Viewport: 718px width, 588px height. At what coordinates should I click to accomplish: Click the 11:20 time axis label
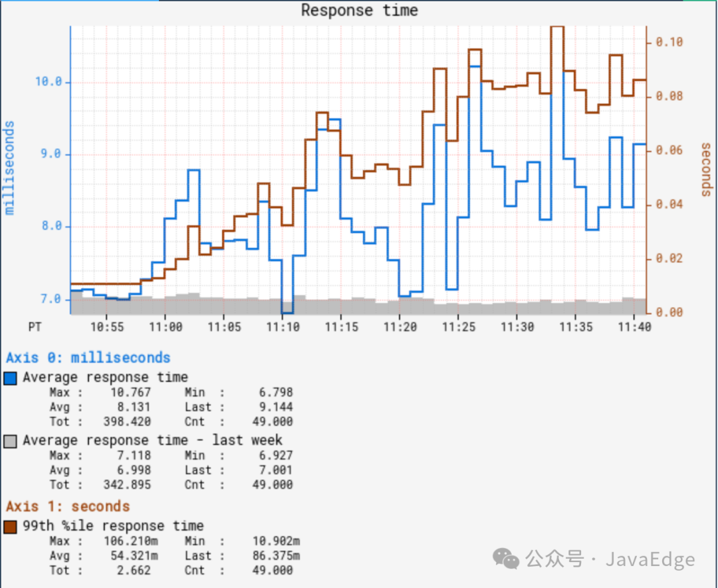tap(400, 327)
